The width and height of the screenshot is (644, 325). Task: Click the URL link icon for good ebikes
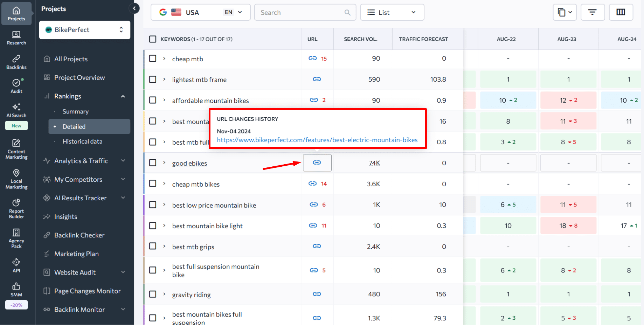tap(317, 163)
